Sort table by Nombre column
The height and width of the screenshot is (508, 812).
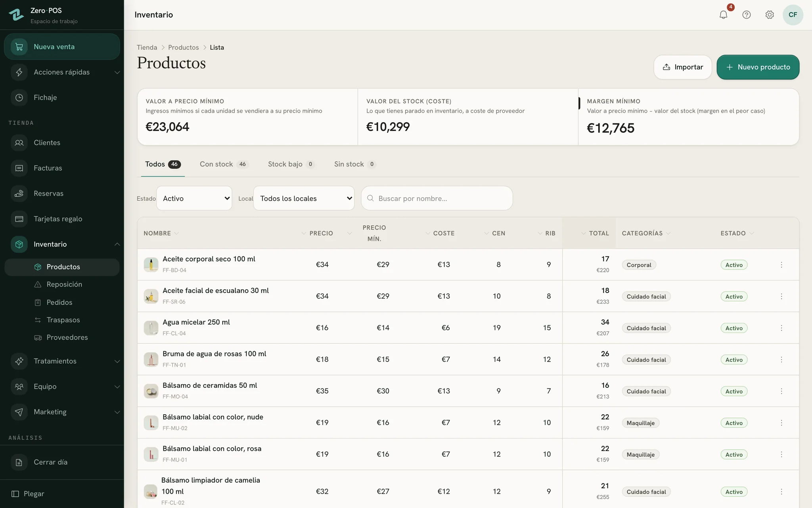coord(161,233)
